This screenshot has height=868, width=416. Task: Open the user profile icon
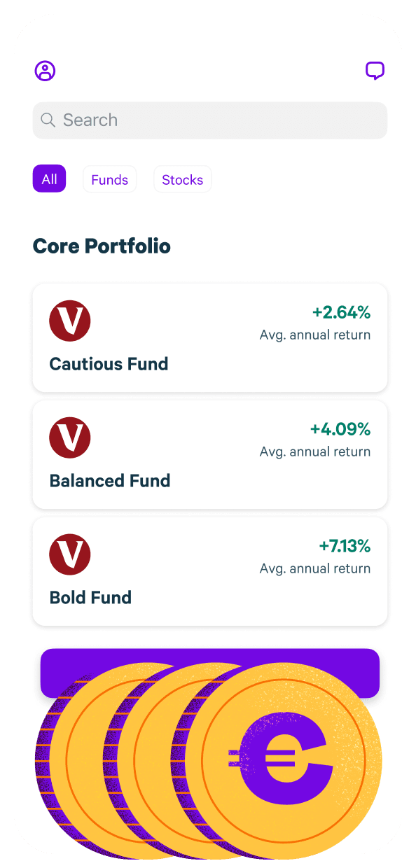pyautogui.click(x=45, y=71)
